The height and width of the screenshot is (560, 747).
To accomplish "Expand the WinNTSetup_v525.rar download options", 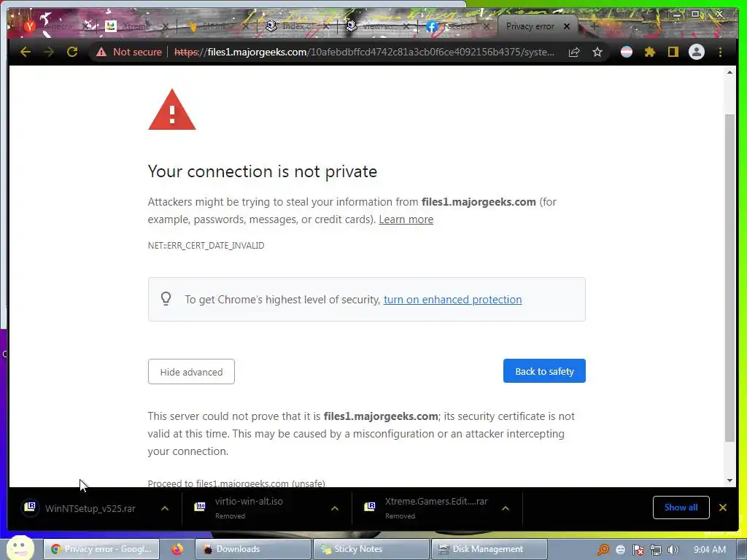I will click(x=165, y=508).
